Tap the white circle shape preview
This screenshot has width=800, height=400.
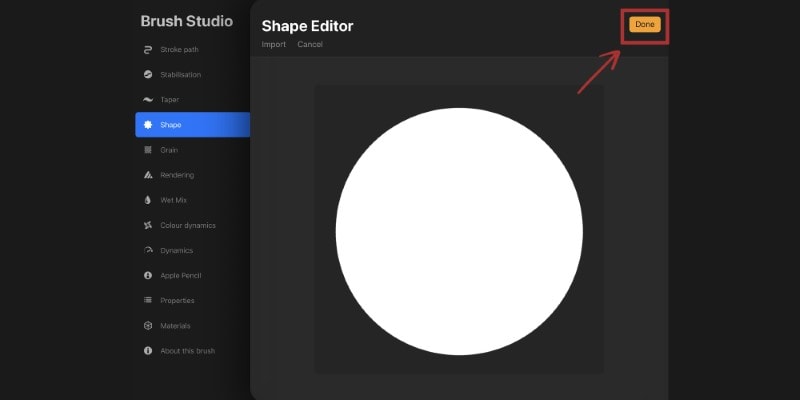(x=459, y=231)
